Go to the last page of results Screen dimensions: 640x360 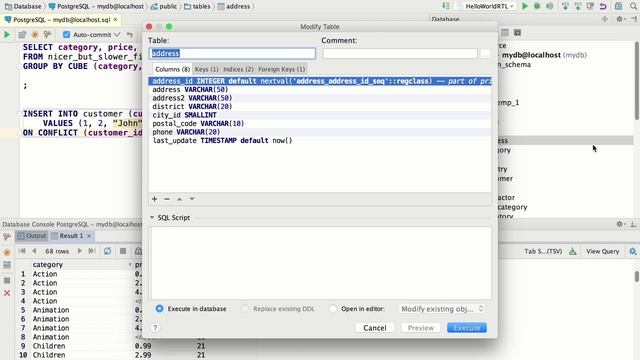point(92,251)
